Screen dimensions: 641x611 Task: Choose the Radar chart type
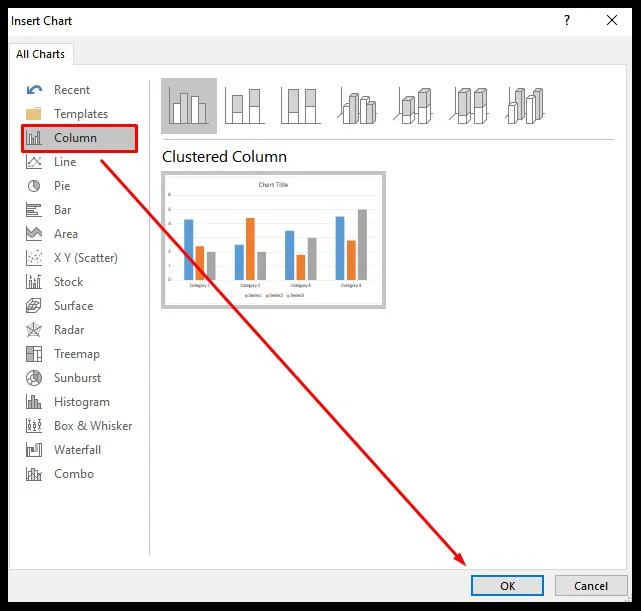69,330
